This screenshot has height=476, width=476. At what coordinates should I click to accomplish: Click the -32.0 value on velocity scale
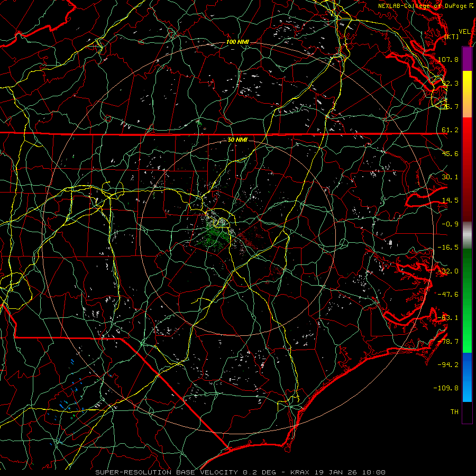tap(448, 271)
